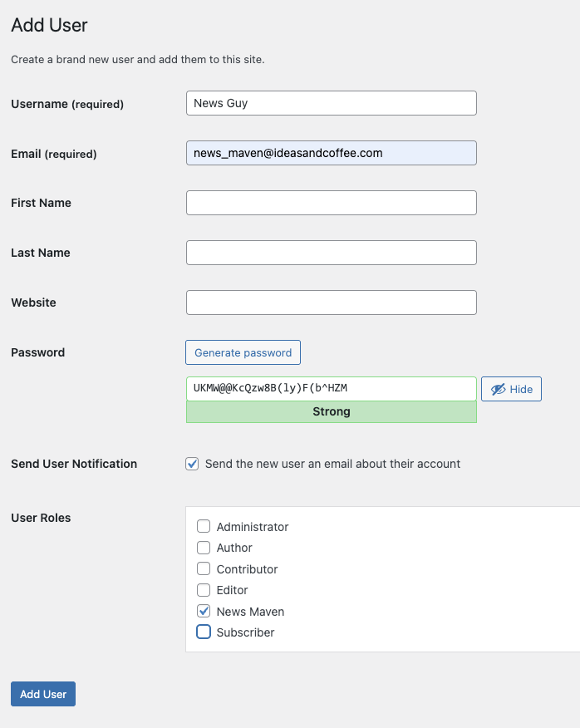Image resolution: width=580 pixels, height=728 pixels.
Task: Click inside the generated password text field
Action: point(332,388)
